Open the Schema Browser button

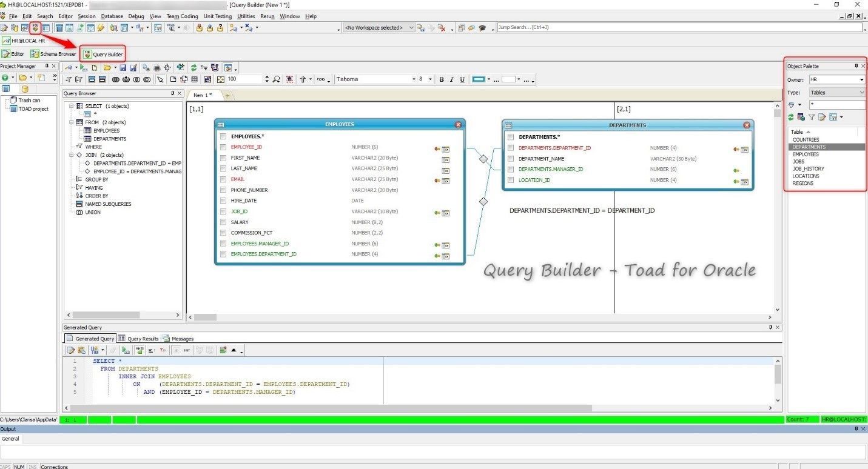coord(54,54)
